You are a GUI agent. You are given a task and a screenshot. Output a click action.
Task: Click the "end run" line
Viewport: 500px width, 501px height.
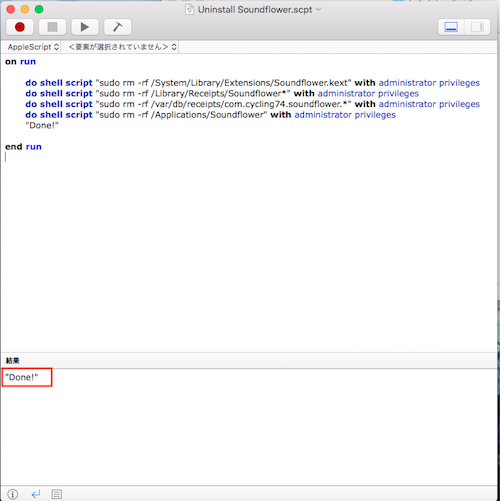coord(23,147)
